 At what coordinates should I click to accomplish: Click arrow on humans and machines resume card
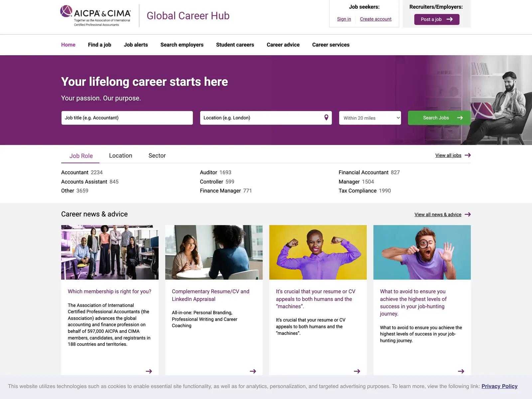pos(357,371)
